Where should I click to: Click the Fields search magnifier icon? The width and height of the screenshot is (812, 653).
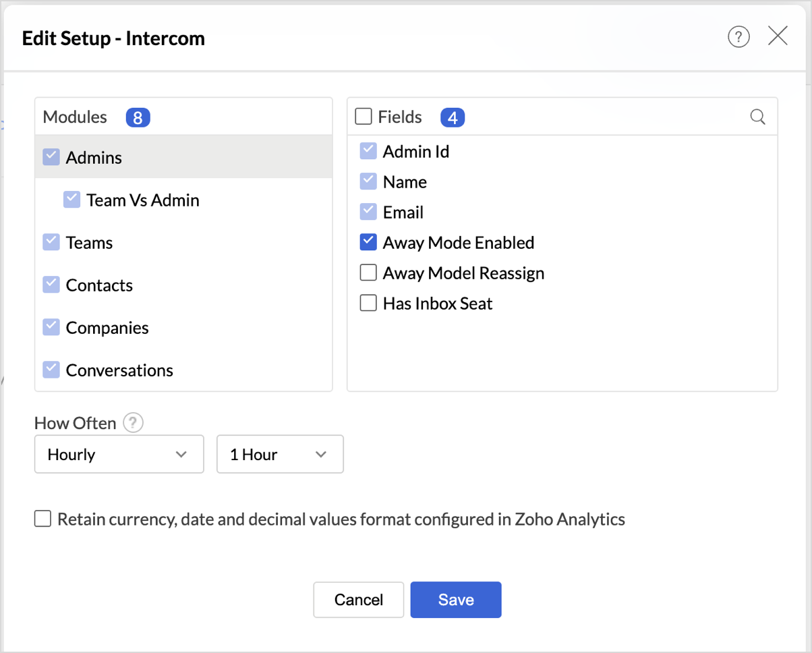click(758, 117)
